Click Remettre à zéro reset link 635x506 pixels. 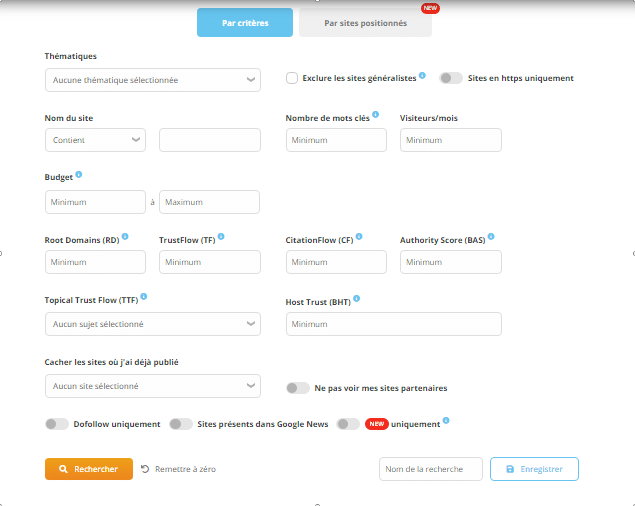(x=178, y=469)
